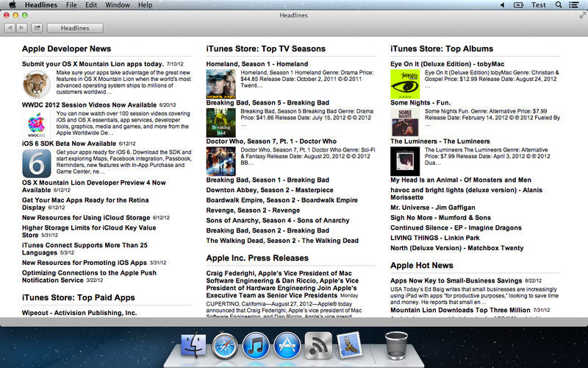Open 'The Walking Dead, Season 2' entry
Screen dimensions: 588x368
coord(282,241)
